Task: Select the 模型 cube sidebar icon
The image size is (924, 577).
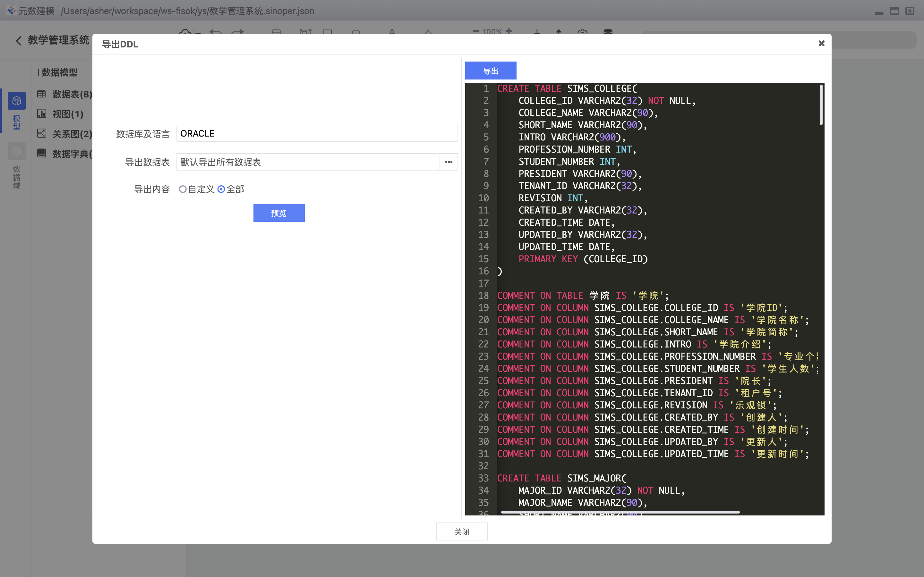Action: click(x=16, y=101)
